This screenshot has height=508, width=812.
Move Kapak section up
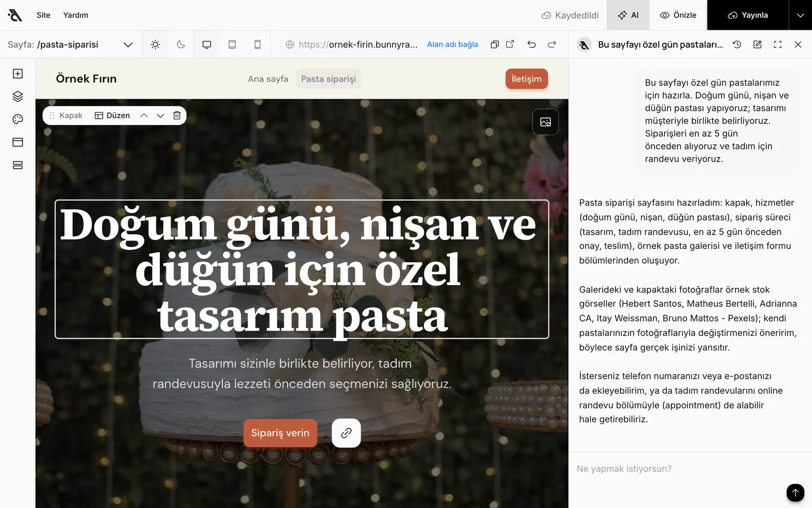pyautogui.click(x=144, y=115)
